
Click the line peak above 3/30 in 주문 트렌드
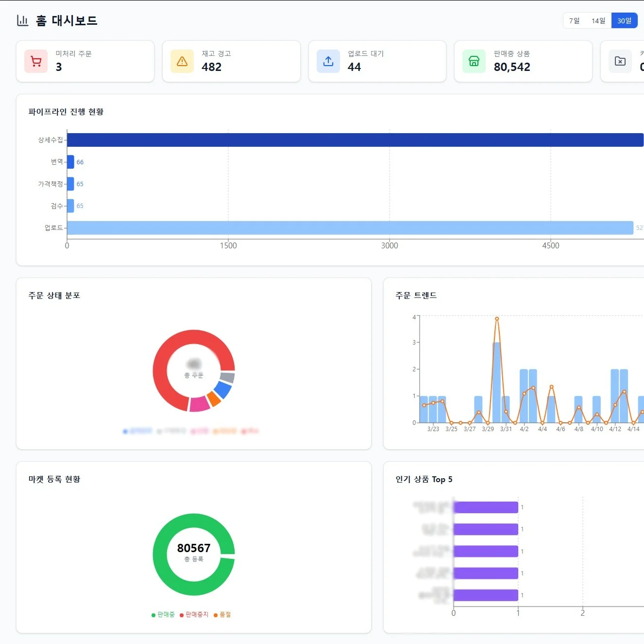pyautogui.click(x=497, y=319)
